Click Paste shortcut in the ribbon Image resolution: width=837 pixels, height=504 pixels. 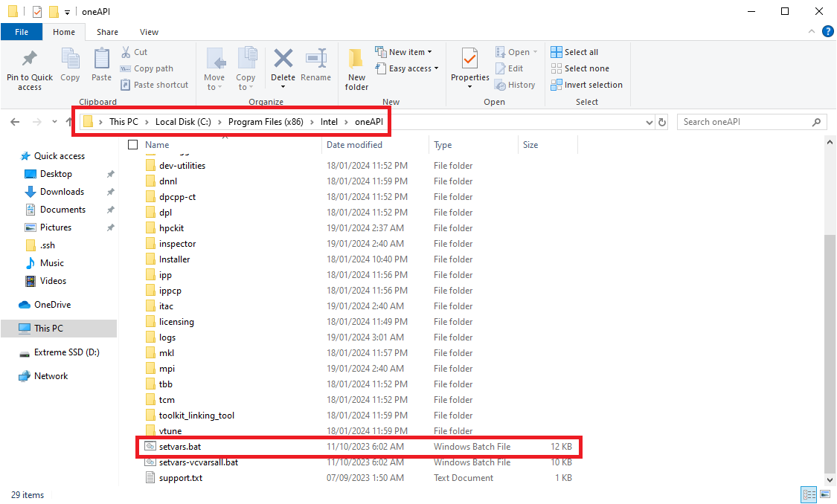pyautogui.click(x=154, y=85)
